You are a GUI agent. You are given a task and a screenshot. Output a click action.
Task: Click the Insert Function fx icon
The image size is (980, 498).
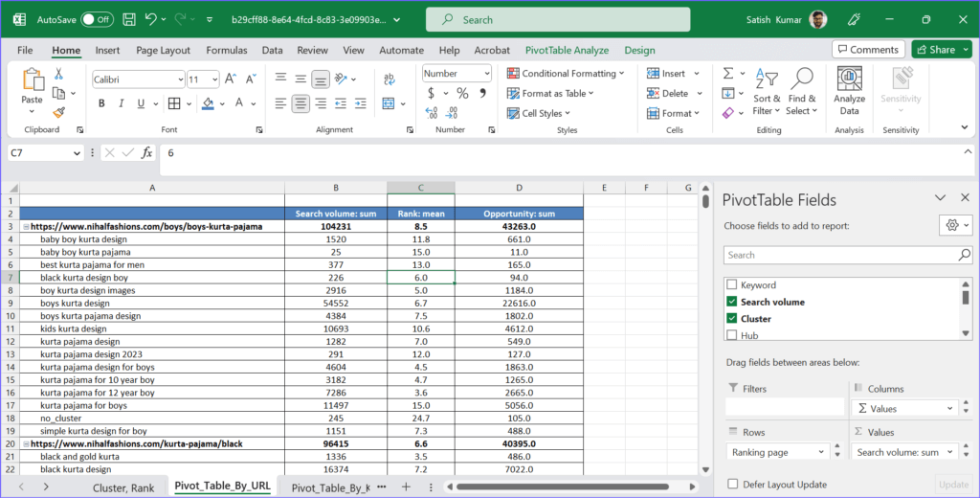146,152
